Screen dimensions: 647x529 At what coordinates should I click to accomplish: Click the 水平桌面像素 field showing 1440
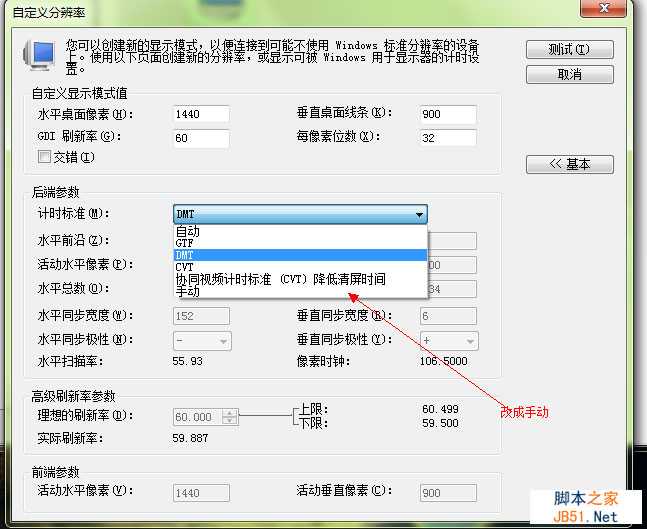click(x=201, y=114)
